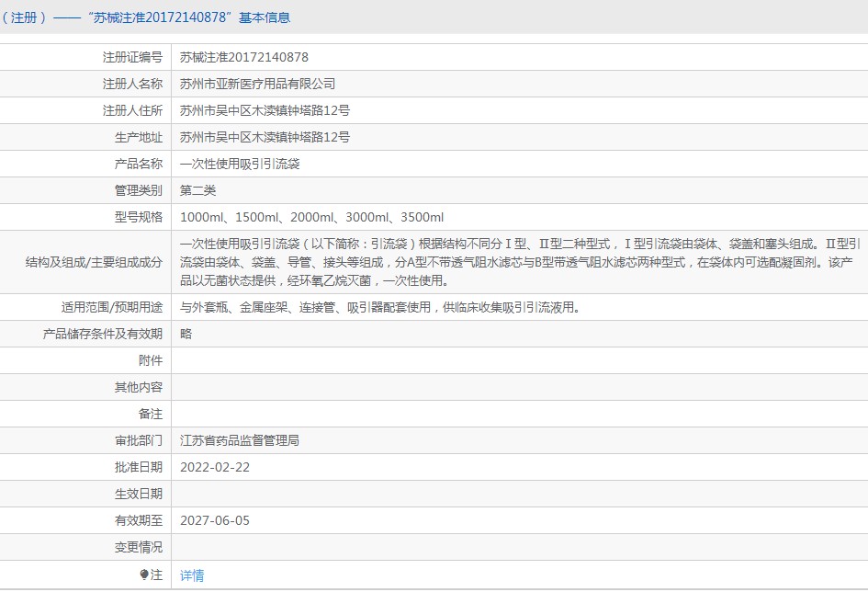Click the 附件 label
Viewport: 868px width, 592px height.
click(151, 360)
